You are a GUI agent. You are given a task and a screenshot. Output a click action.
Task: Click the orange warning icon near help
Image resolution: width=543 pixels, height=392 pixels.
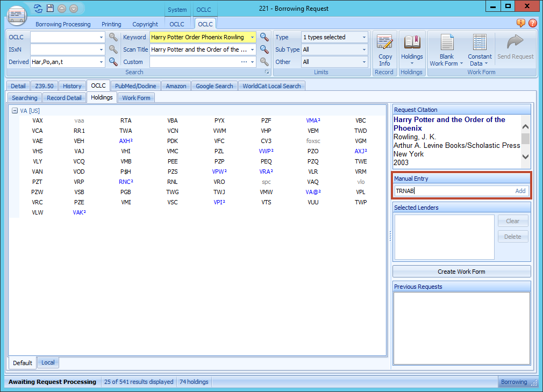coord(520,24)
